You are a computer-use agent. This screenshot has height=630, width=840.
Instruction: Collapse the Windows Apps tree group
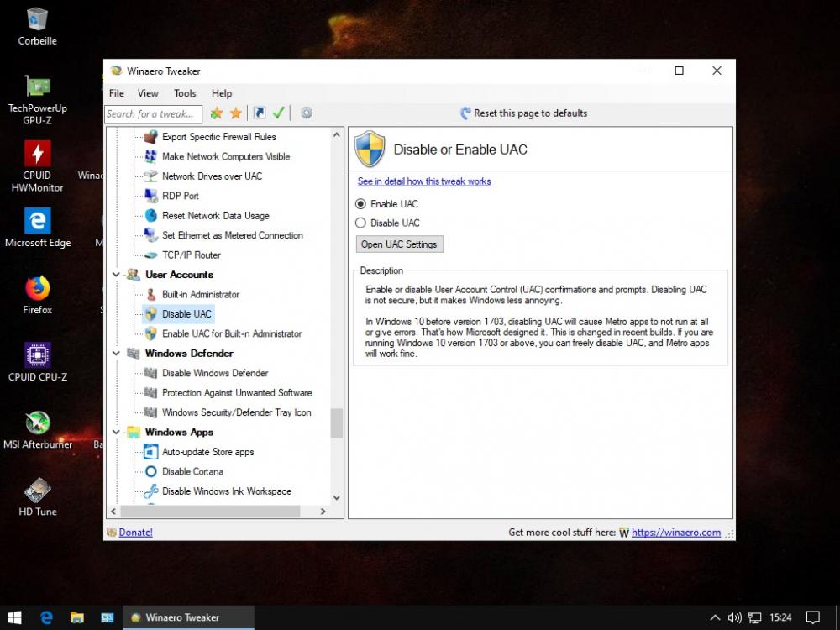[116, 433]
